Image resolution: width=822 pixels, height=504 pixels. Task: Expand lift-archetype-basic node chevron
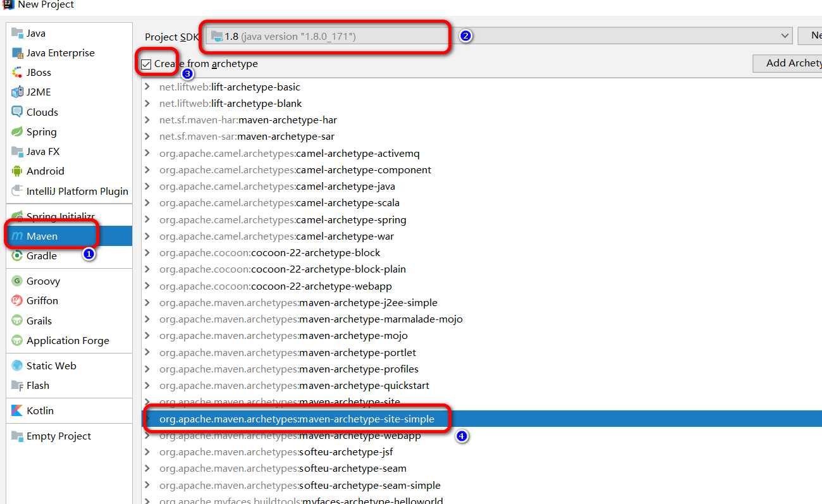tap(147, 87)
